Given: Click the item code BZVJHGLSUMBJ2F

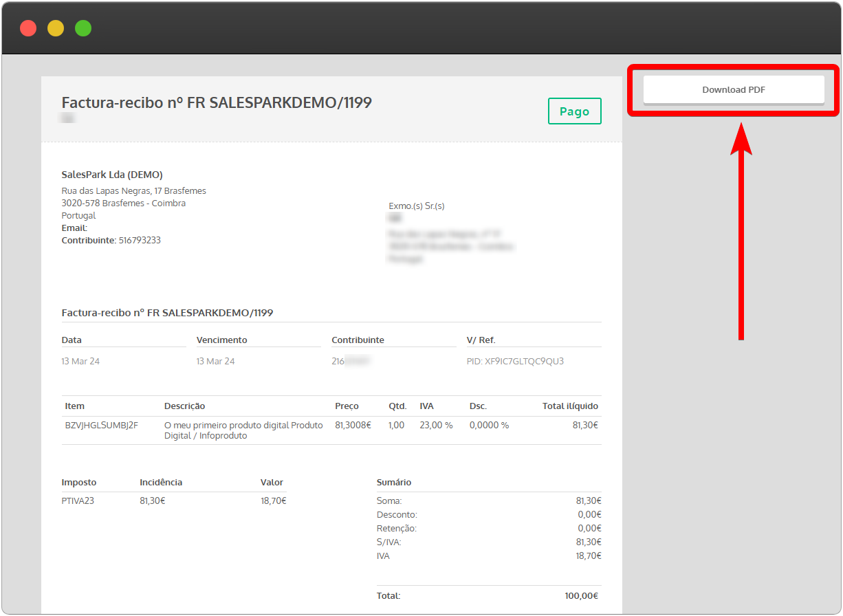Looking at the screenshot, I should 101,425.
